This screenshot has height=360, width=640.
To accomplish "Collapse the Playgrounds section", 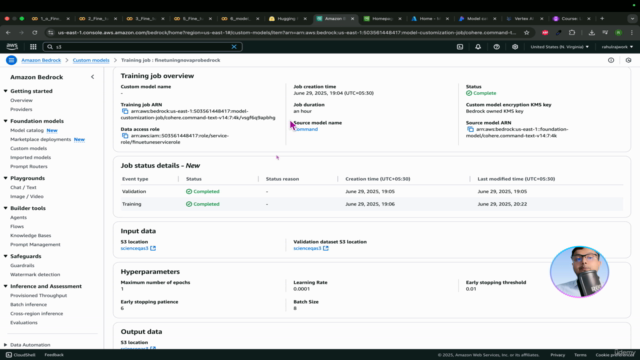I will 6,178.
